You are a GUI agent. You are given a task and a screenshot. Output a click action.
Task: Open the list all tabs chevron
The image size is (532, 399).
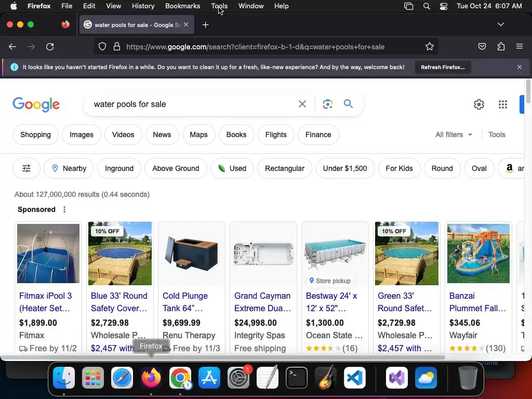500,24
